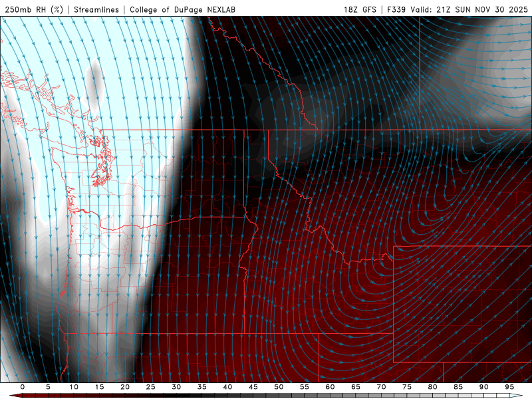Screen dimensions: 532x399
Task: Click 'College of DuPage NEXLAB' header text
Action: coord(182,9)
